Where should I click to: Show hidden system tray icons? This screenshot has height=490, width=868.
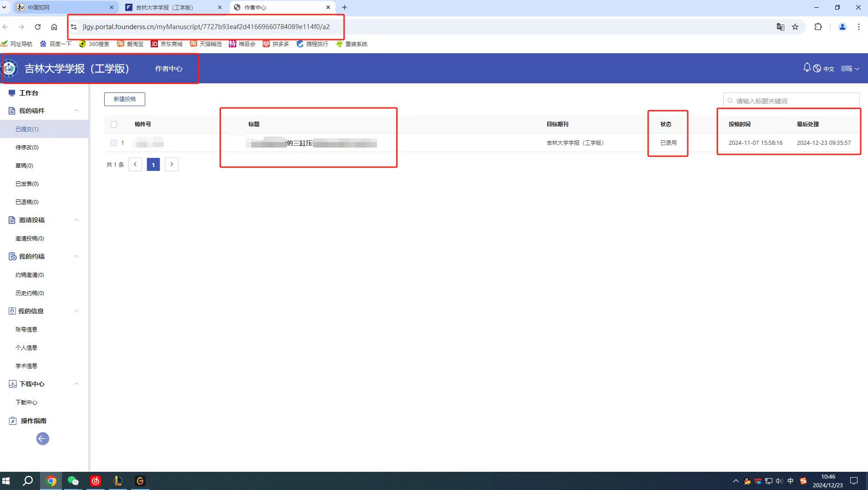point(736,481)
